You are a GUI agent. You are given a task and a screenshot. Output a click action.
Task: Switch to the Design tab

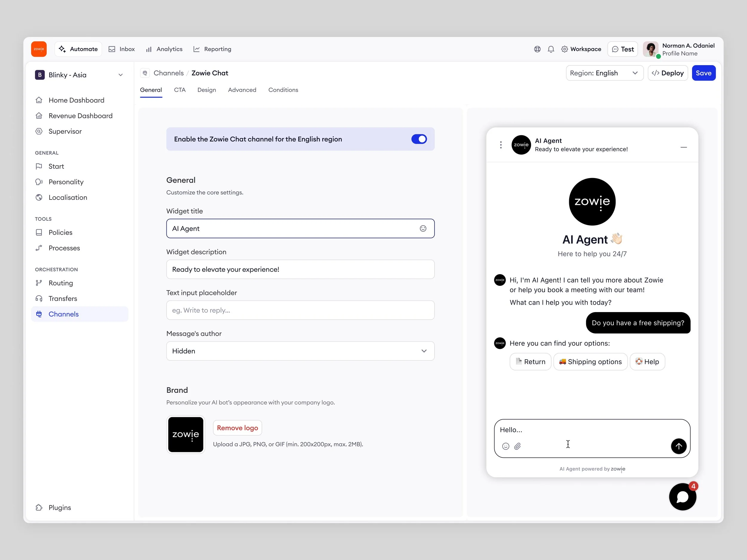(206, 90)
